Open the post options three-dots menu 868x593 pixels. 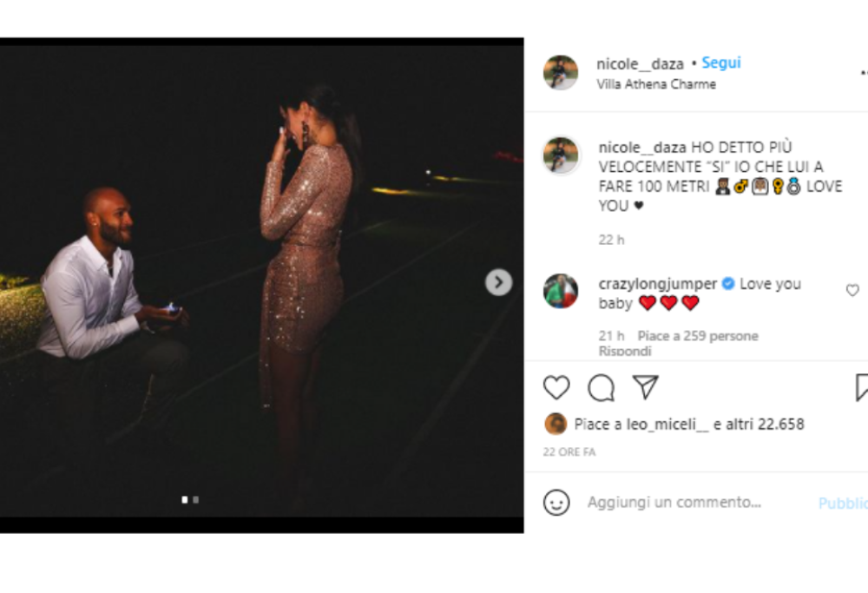coord(863,74)
